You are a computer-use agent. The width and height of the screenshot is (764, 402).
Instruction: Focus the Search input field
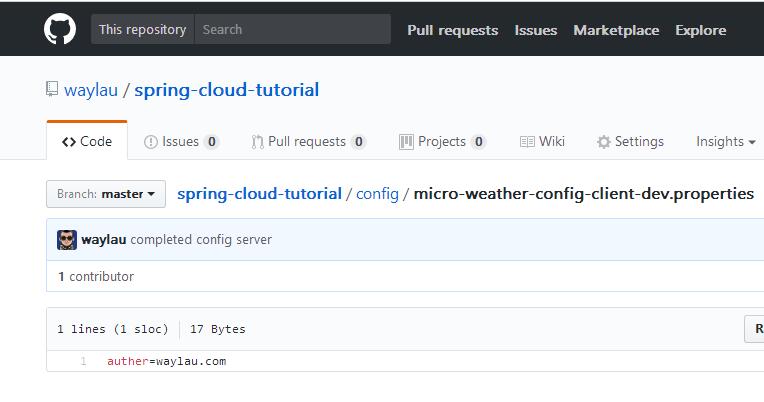pyautogui.click(x=292, y=30)
